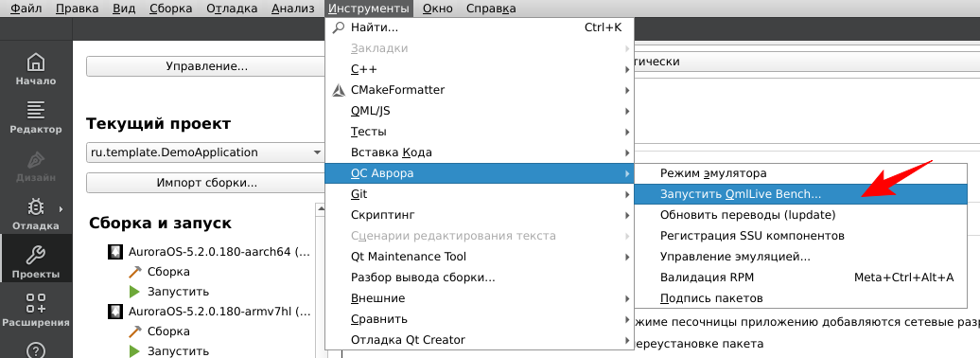Click the magnifier icon beside Найти
Screen dimensions: 980x358
coord(338,27)
